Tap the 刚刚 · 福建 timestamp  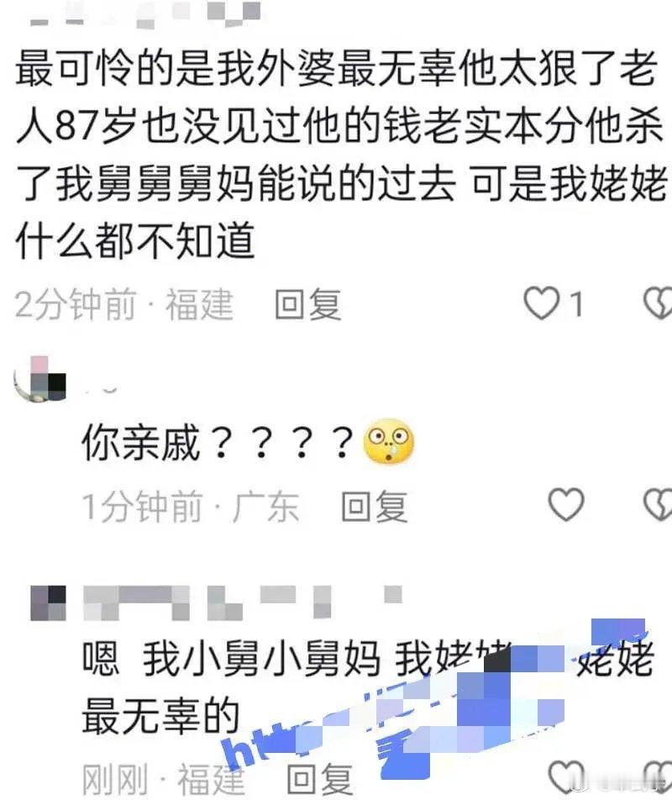coord(164,779)
